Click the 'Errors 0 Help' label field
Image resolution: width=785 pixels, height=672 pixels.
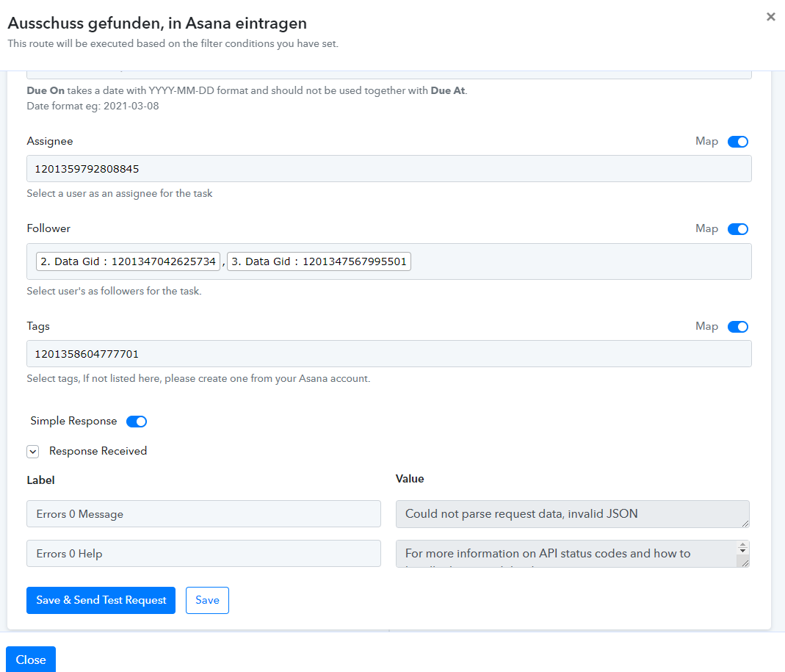[203, 553]
